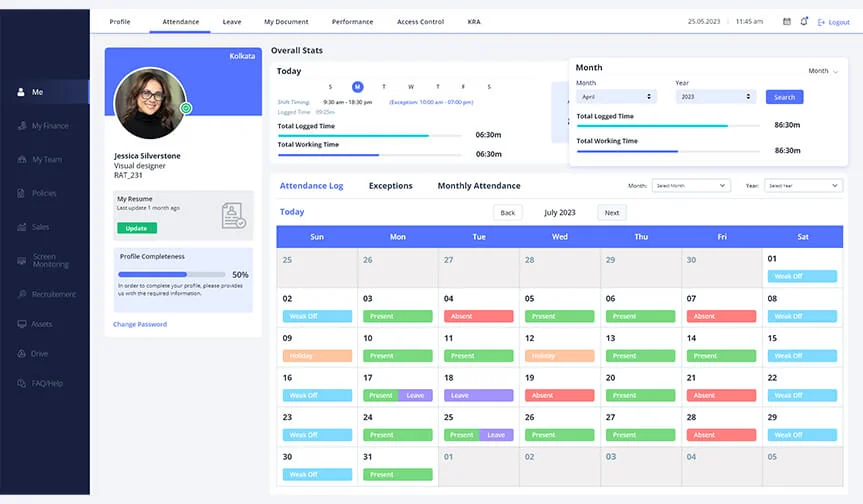Open the My Finance sidebar icon
Image resolution: width=863 pixels, height=504 pixels.
coord(21,126)
